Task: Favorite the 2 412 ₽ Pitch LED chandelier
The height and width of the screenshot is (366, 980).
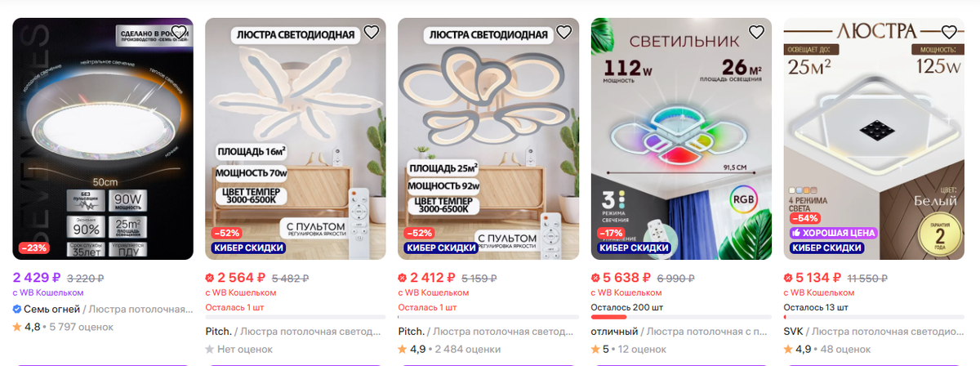Action: pos(563,33)
